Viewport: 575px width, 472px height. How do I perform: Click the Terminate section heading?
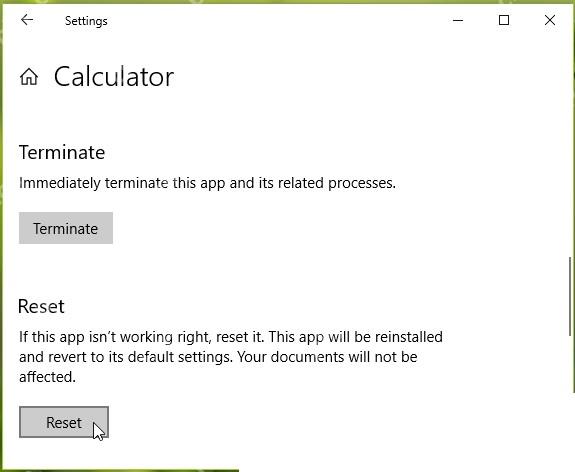point(62,152)
